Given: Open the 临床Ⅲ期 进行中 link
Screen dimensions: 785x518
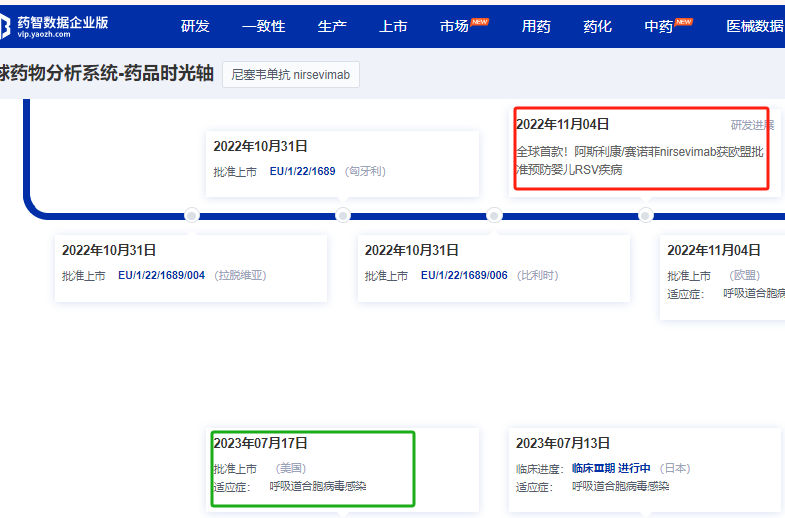Looking at the screenshot, I should pos(611,468).
